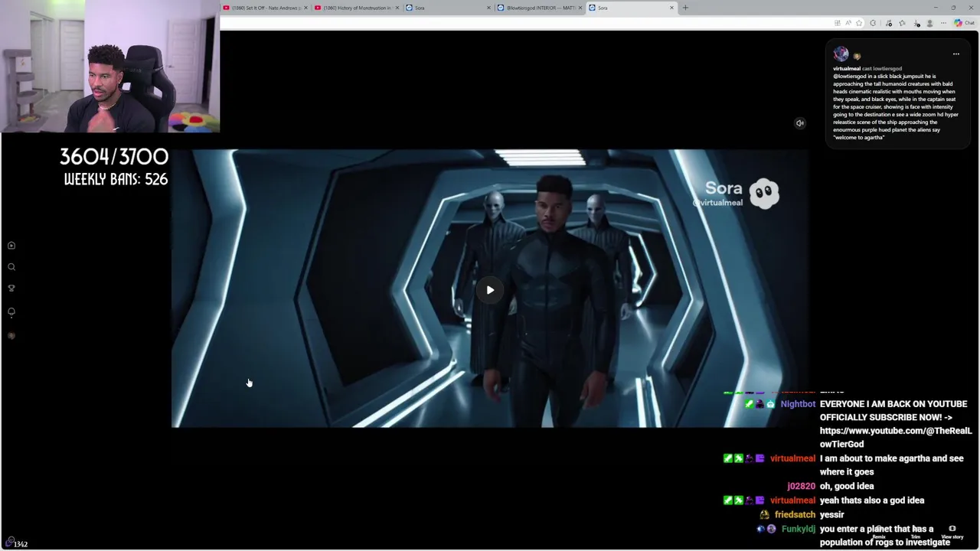980x551 pixels.
Task: Select the Weekly Bans 526 counter
Action: tap(116, 179)
